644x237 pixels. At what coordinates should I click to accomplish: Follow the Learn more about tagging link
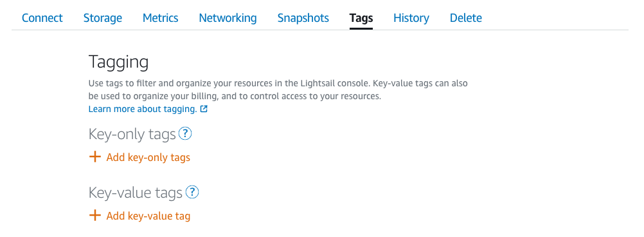pos(143,109)
